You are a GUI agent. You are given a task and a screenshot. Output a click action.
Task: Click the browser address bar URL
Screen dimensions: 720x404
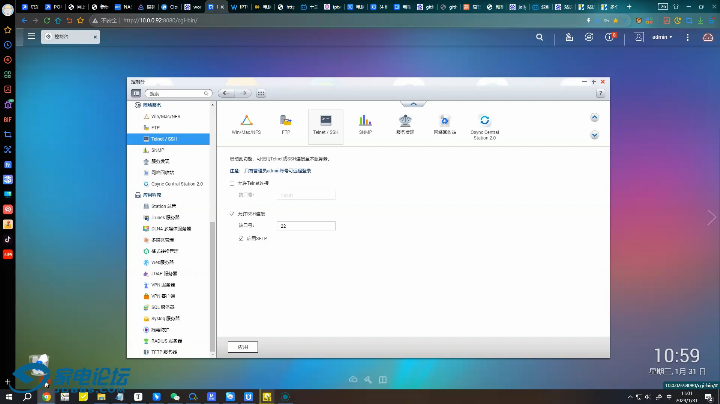click(x=160, y=21)
